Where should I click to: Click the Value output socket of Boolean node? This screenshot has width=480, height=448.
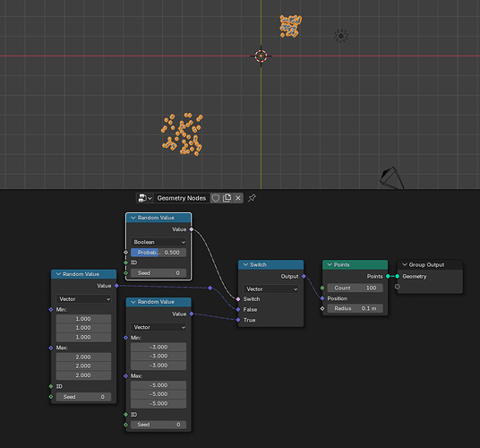click(x=192, y=229)
